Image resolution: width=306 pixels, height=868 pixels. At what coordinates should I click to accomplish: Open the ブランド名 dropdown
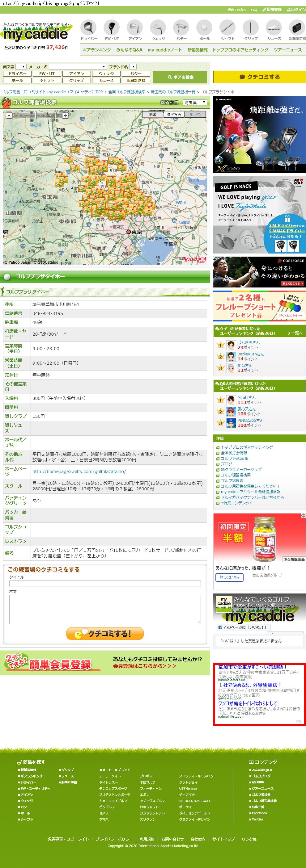coord(133,67)
